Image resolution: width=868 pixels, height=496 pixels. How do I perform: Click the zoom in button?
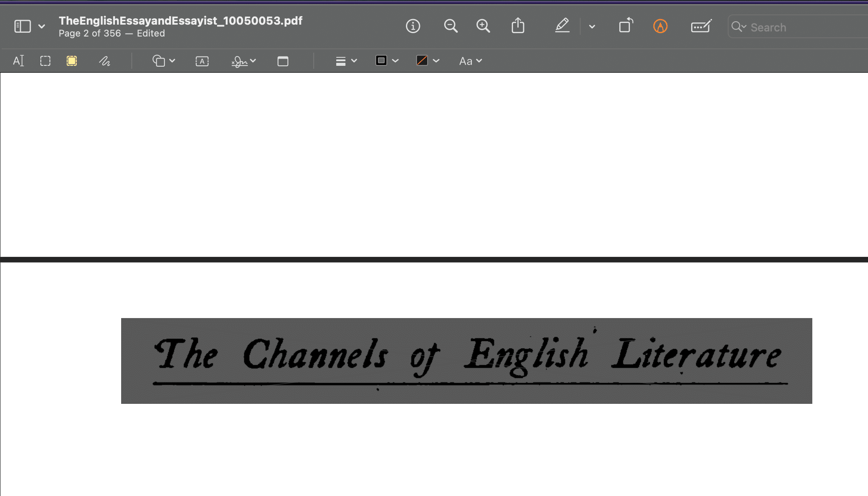[483, 26]
